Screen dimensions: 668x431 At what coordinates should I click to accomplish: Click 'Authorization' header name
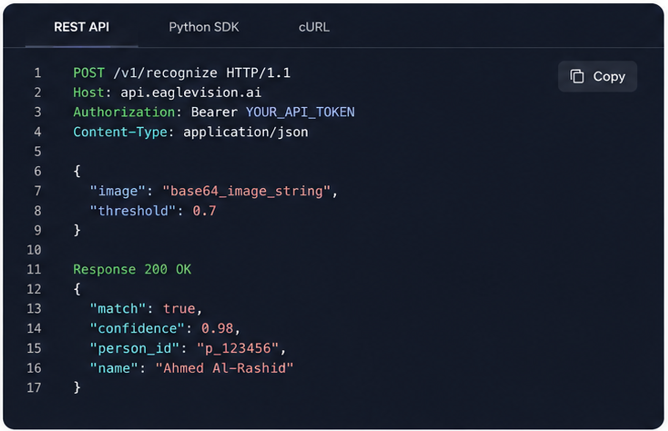(x=124, y=112)
